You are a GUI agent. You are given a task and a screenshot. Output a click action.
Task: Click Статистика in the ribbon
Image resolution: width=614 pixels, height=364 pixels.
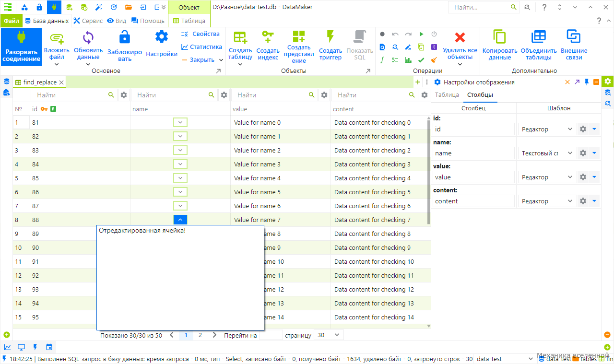[201, 47]
